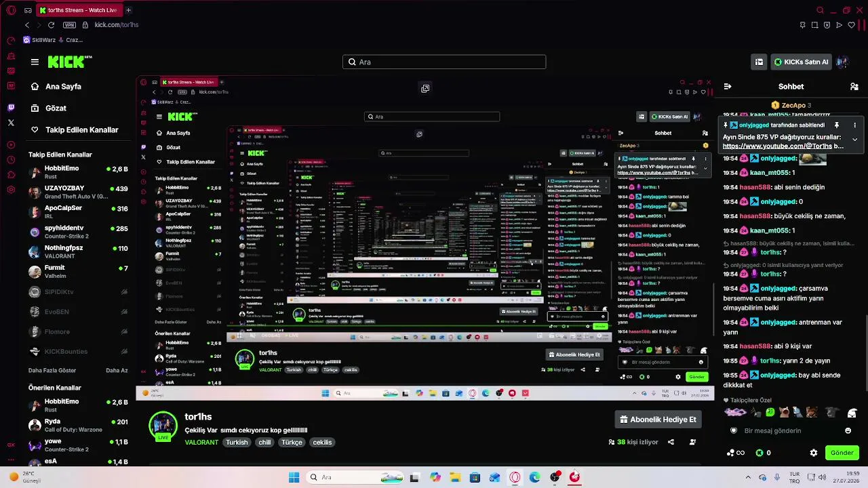The image size is (868, 488).
Task: Open pinned message three-dot options
Action: pos(854,125)
